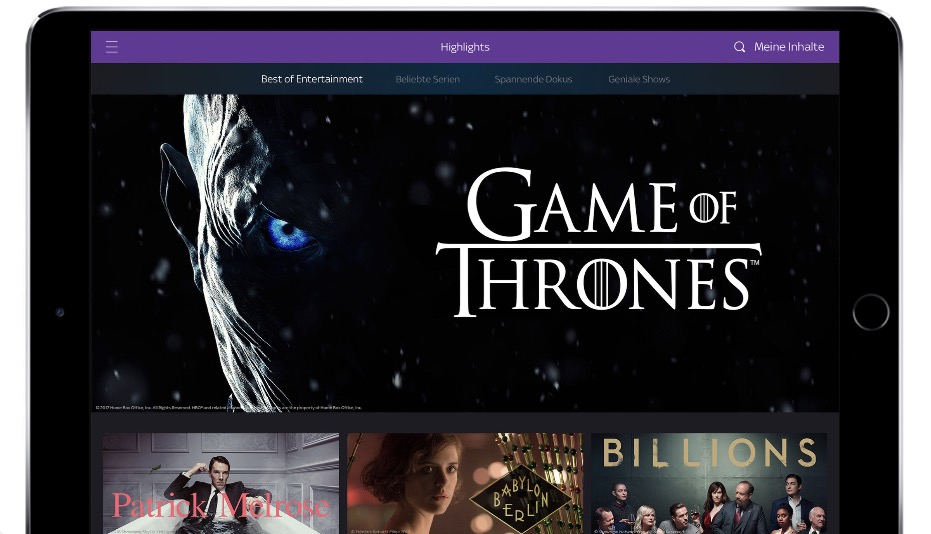Click the Night King's blue eye

pos(288,234)
